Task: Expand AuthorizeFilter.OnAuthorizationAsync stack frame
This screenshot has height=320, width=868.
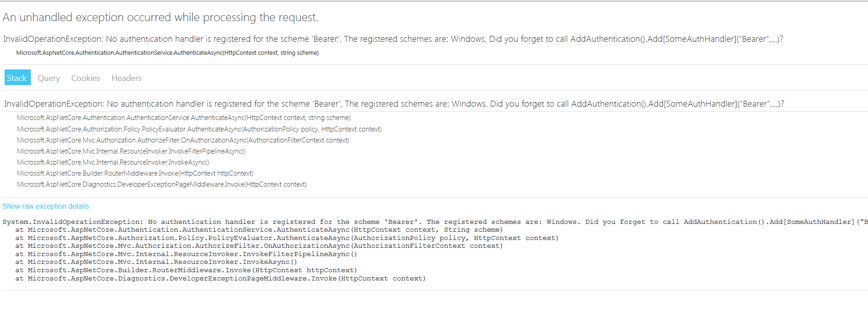Action: pyautogui.click(x=183, y=140)
